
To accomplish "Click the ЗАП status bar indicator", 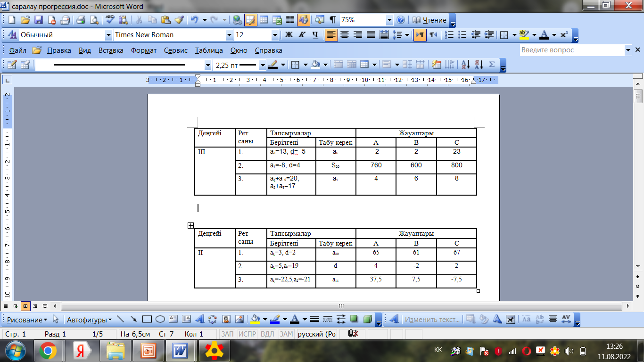I will (227, 334).
